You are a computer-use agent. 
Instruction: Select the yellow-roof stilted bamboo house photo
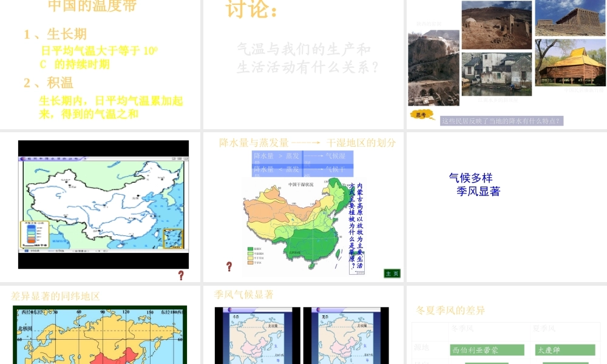tap(570, 62)
